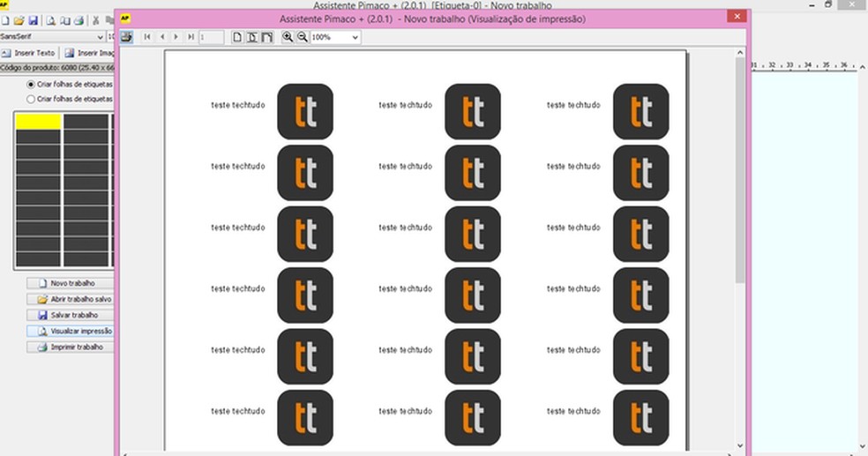Click the zoom in magnifier icon
Image resolution: width=868 pixels, height=456 pixels.
pos(288,37)
